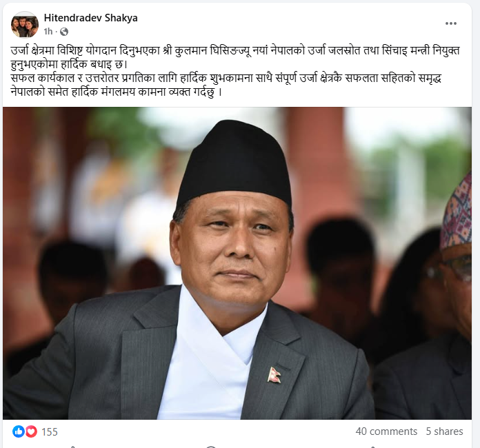The height and width of the screenshot is (448, 480).
Task: Open the three-dot post options menu
Action: [450, 23]
